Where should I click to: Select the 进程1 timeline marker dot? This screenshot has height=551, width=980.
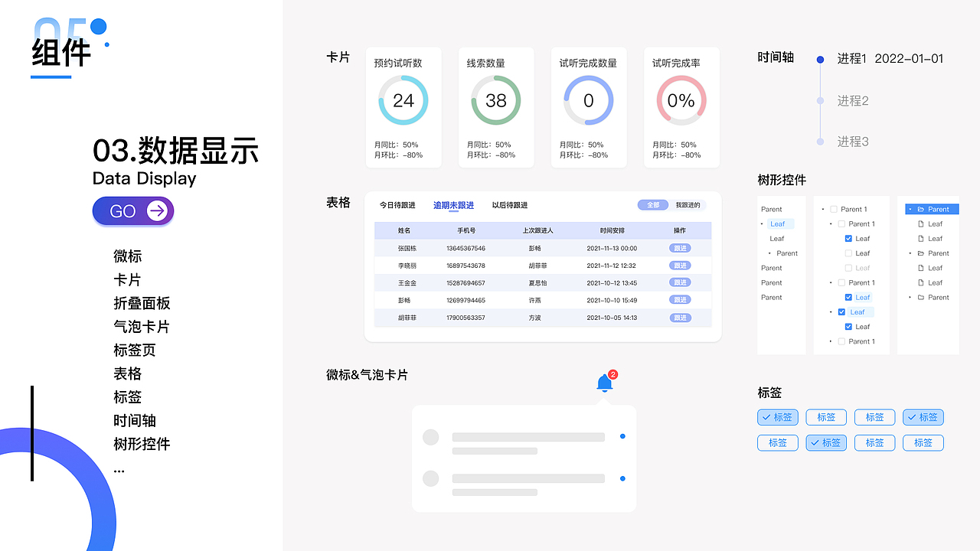[x=820, y=58]
